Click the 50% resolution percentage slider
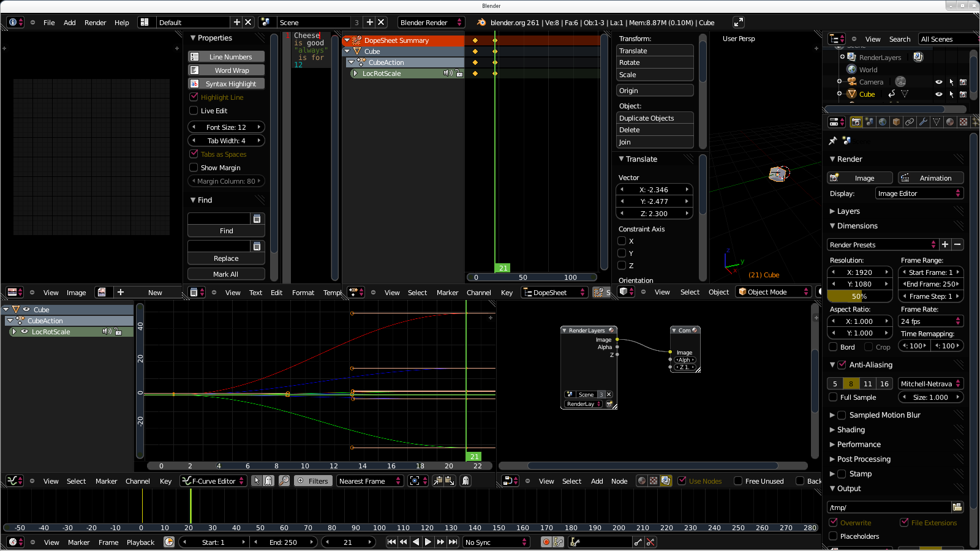 859,296
